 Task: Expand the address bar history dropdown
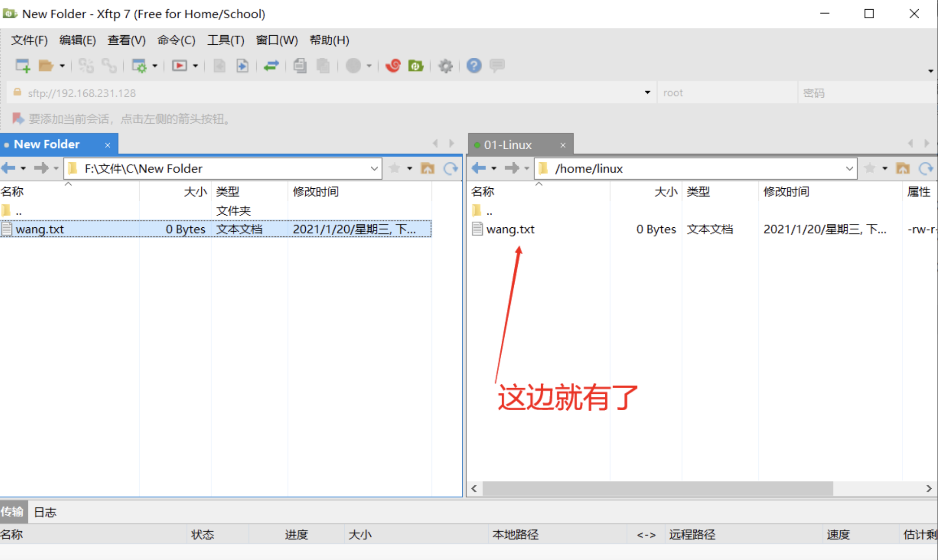point(647,92)
